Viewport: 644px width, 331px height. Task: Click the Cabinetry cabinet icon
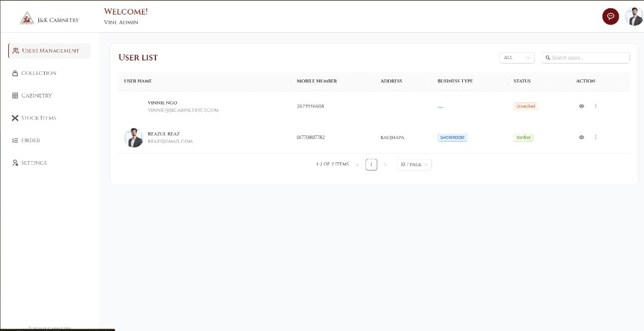point(15,96)
